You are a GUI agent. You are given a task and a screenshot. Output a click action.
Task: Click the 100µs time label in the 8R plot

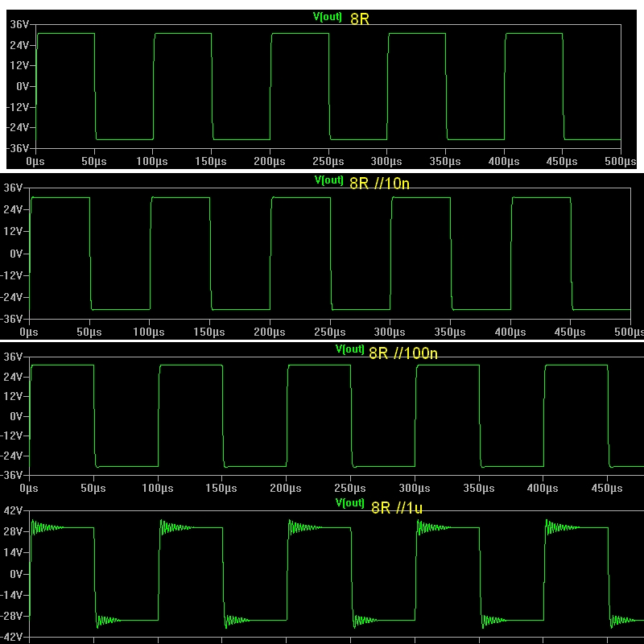(x=152, y=162)
